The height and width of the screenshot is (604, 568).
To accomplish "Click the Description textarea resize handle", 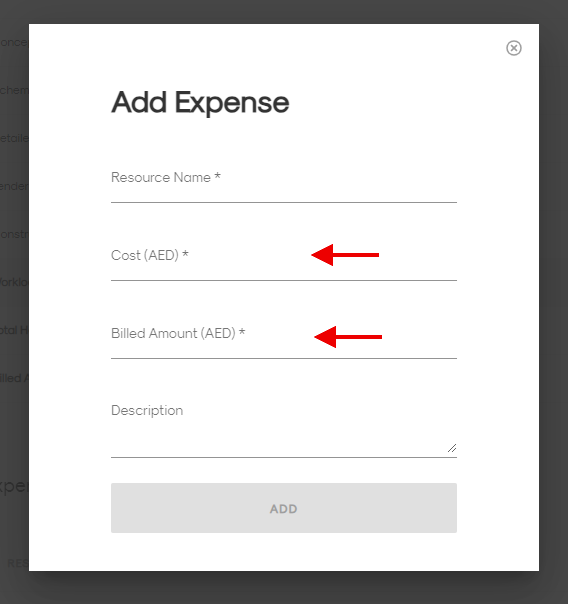I will [x=452, y=448].
